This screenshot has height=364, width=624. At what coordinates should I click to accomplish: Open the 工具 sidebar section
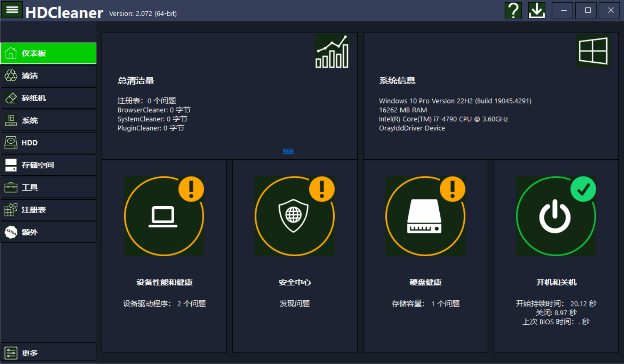(x=48, y=187)
